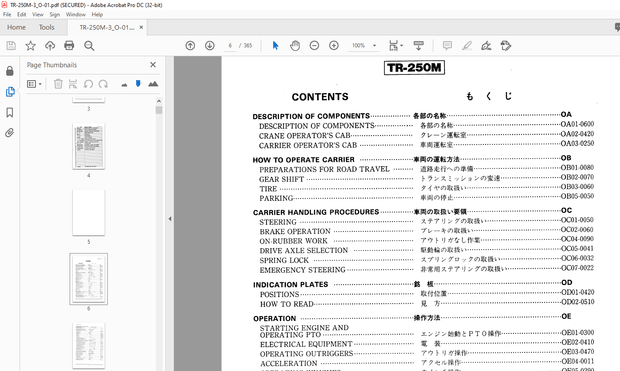Open the Window menu
Viewport: 620px width, 371px height.
(76, 15)
